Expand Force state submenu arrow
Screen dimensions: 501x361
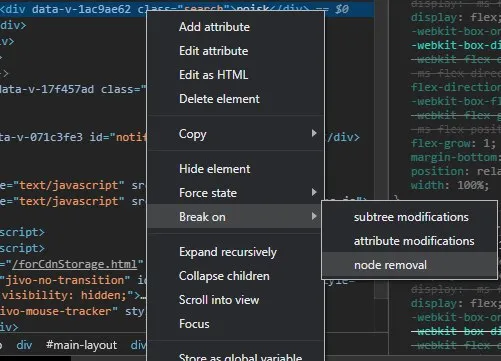[x=314, y=192]
